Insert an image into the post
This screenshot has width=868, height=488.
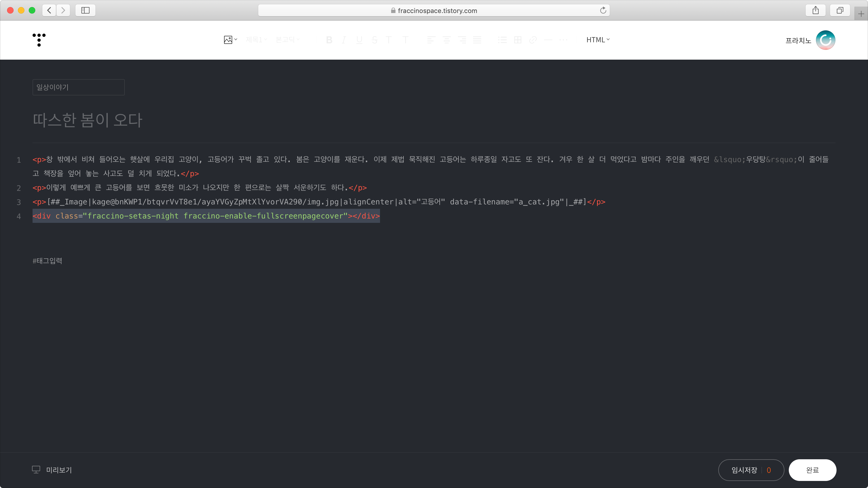[x=228, y=40]
